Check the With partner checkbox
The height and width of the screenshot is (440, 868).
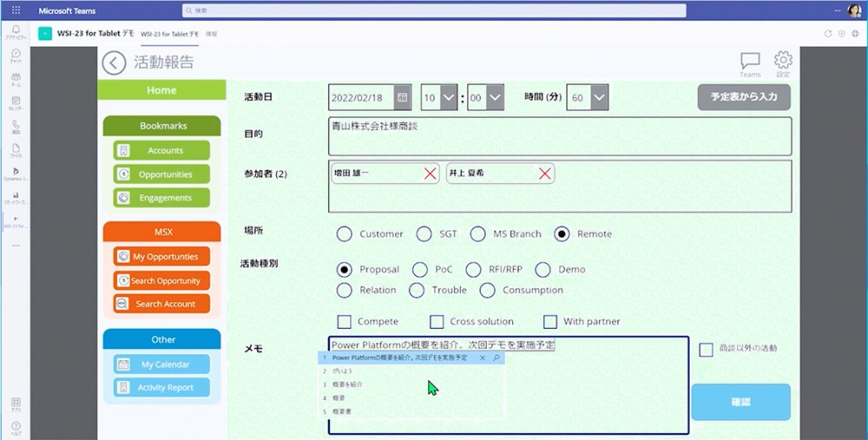pos(550,322)
